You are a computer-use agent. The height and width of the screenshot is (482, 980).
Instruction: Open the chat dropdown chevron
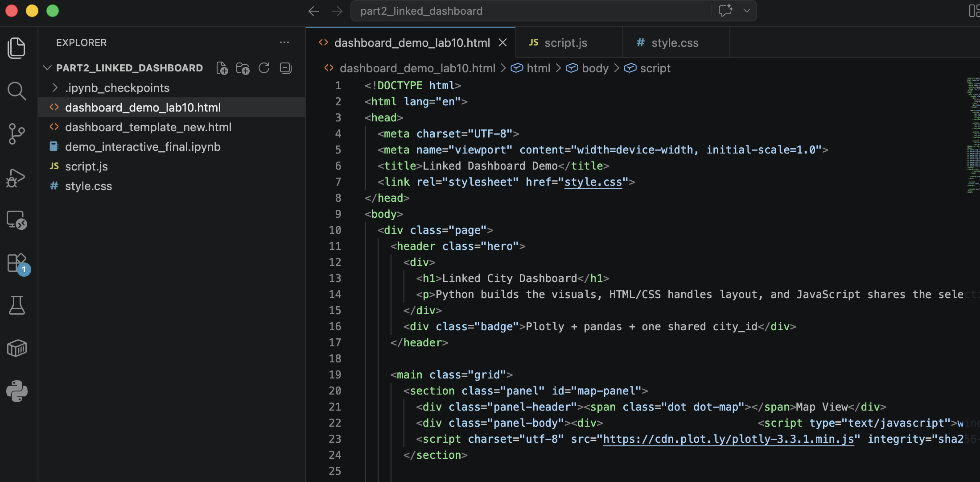[746, 11]
